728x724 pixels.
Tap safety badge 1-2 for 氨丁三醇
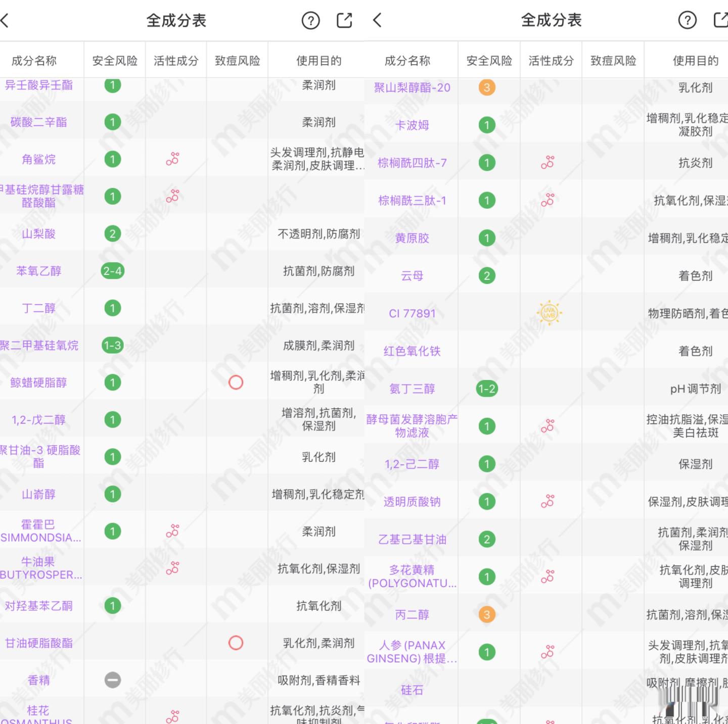(x=487, y=389)
